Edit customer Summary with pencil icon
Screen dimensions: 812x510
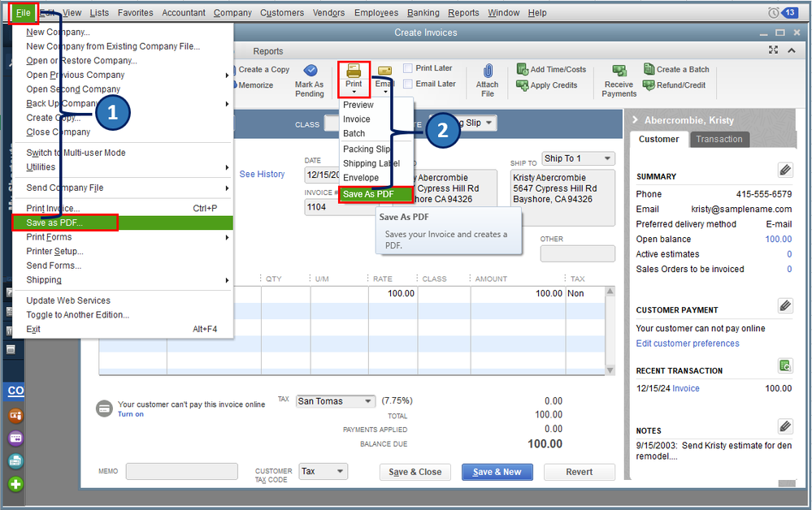pyautogui.click(x=785, y=170)
